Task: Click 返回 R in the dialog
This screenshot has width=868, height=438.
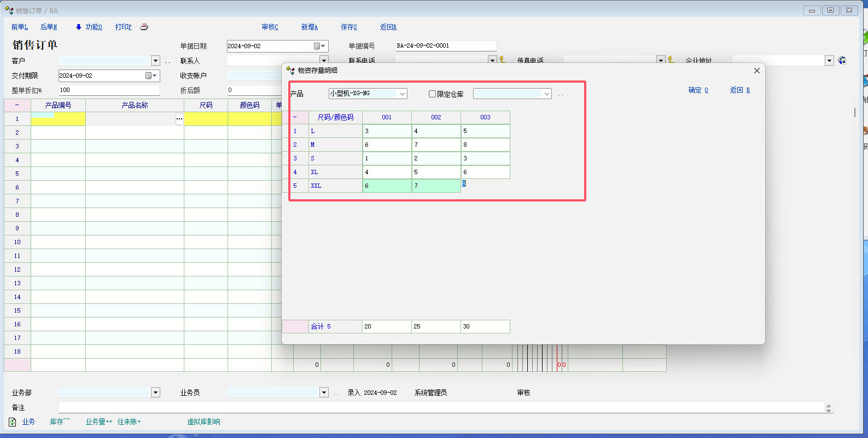Action: pos(739,90)
